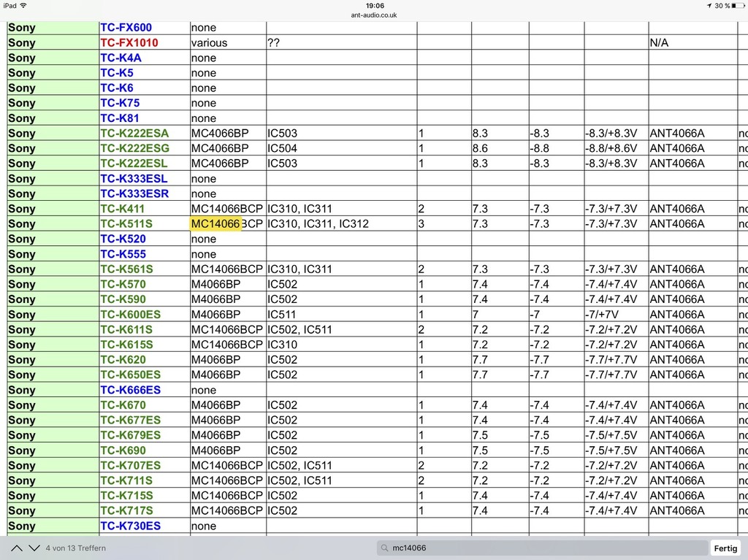This screenshot has width=748, height=560.
Task: Select the 'IC504' cell in TC-K222ESG row
Action: coord(342,148)
